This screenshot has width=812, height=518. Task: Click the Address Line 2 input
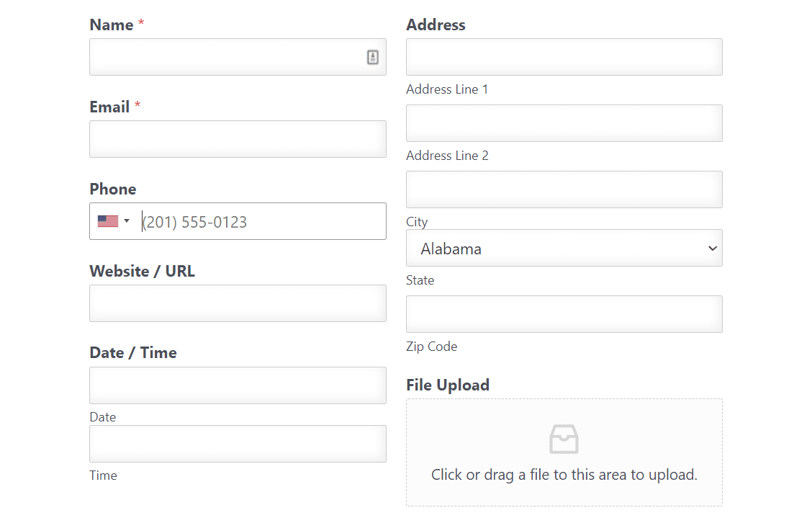pos(564,123)
